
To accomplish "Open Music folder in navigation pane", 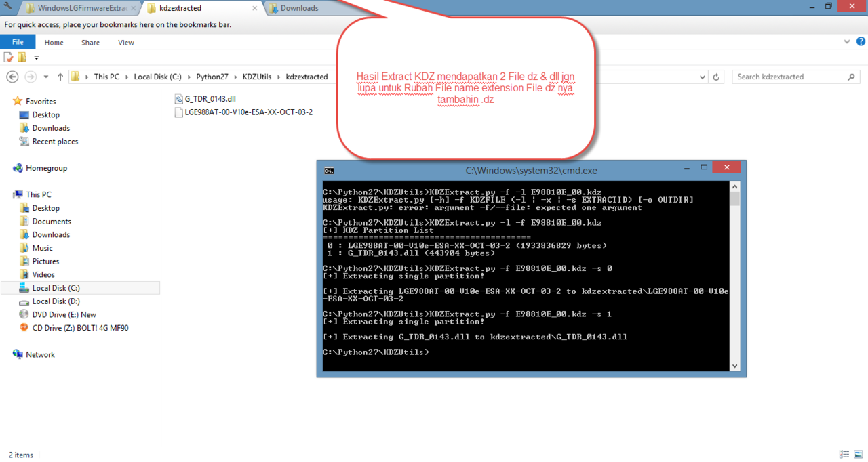I will coord(42,248).
